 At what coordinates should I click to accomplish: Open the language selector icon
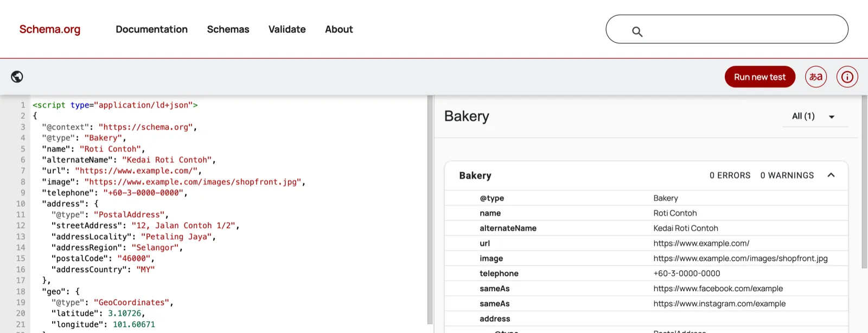tap(816, 77)
